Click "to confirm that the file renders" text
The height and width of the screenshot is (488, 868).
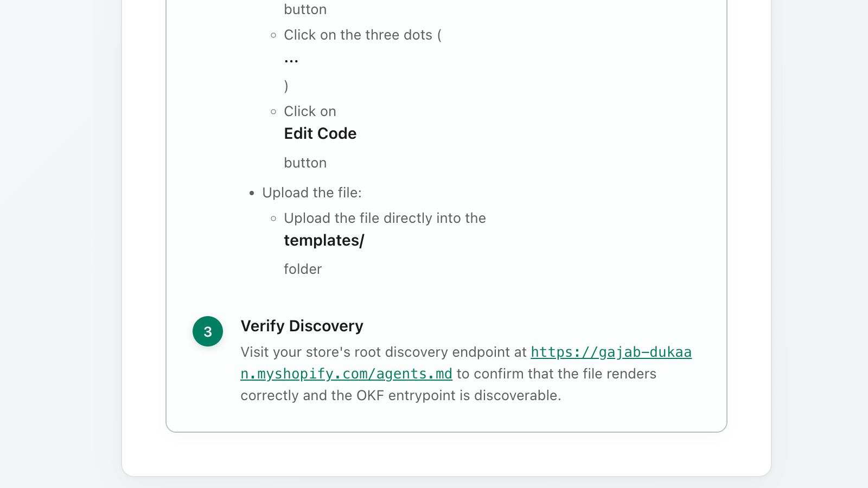click(x=557, y=374)
